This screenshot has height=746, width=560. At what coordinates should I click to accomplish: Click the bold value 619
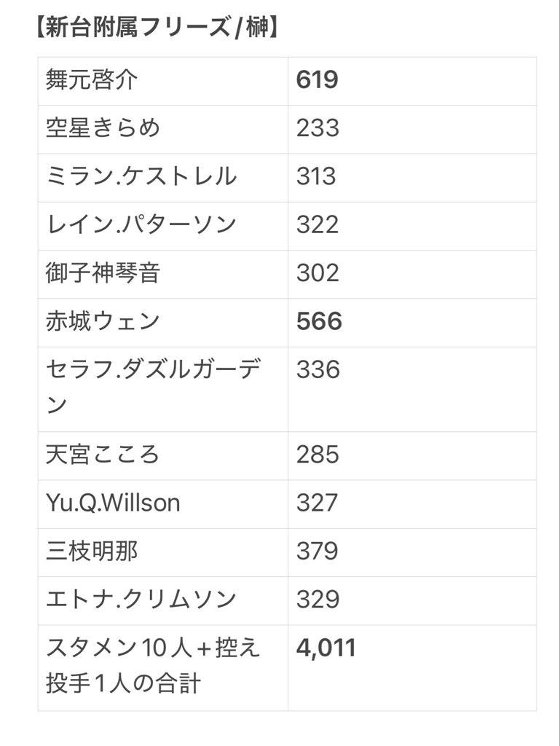(317, 79)
